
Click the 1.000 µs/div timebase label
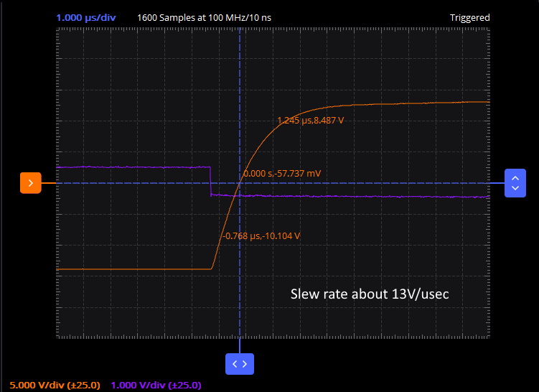tap(86, 17)
